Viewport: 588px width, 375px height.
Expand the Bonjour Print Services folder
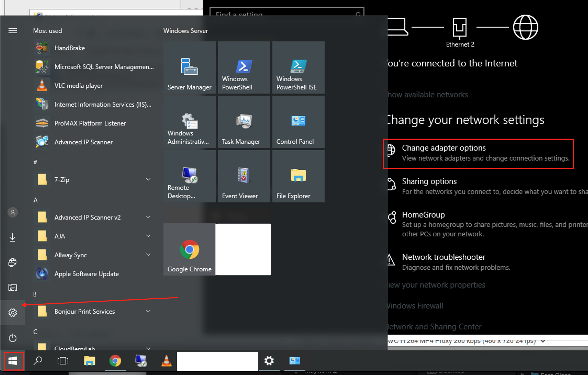(94, 312)
